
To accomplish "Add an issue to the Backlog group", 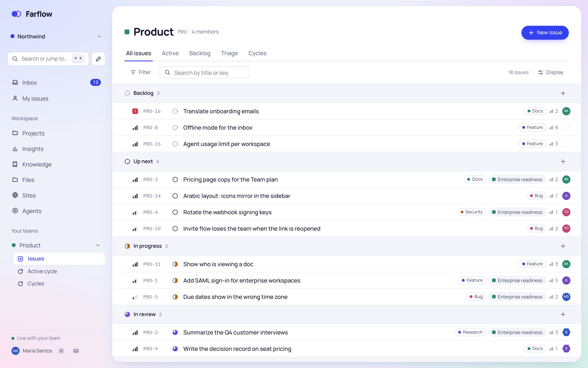I will [x=563, y=93].
